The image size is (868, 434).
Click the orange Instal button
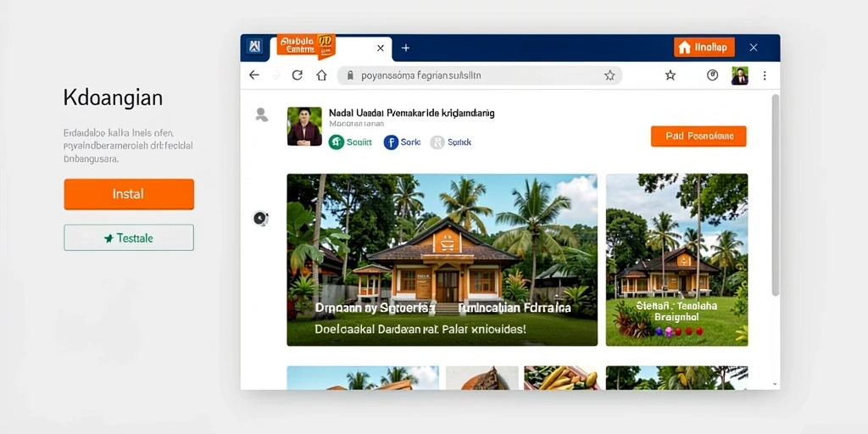point(129,194)
